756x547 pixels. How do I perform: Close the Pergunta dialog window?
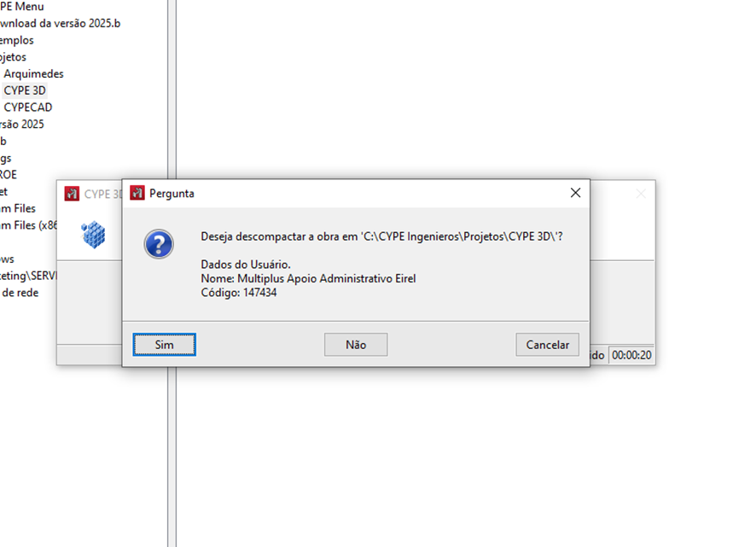[x=575, y=193]
